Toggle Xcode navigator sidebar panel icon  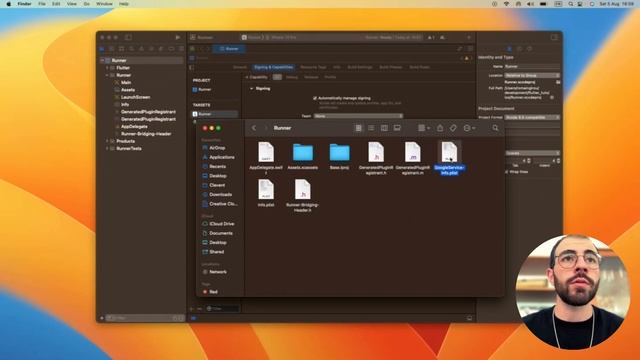click(128, 37)
